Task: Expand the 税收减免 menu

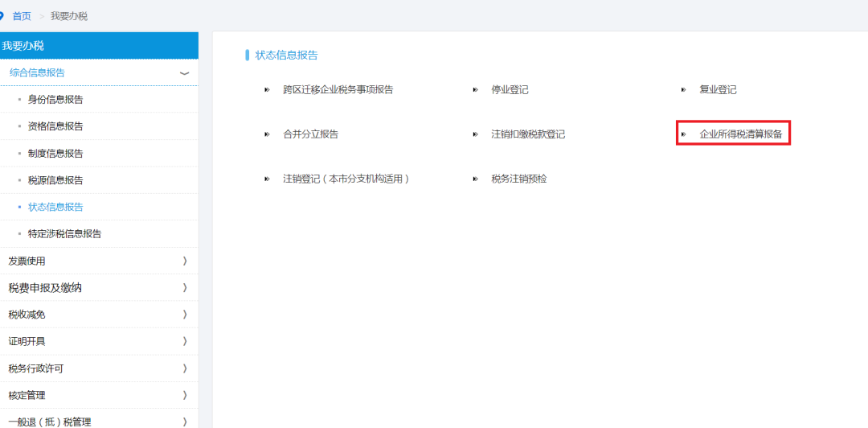Action: click(184, 315)
